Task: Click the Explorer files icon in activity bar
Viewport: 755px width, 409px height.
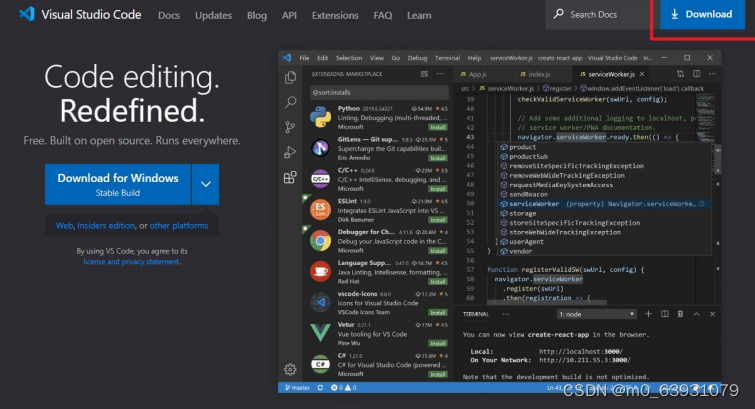Action: coord(290,78)
